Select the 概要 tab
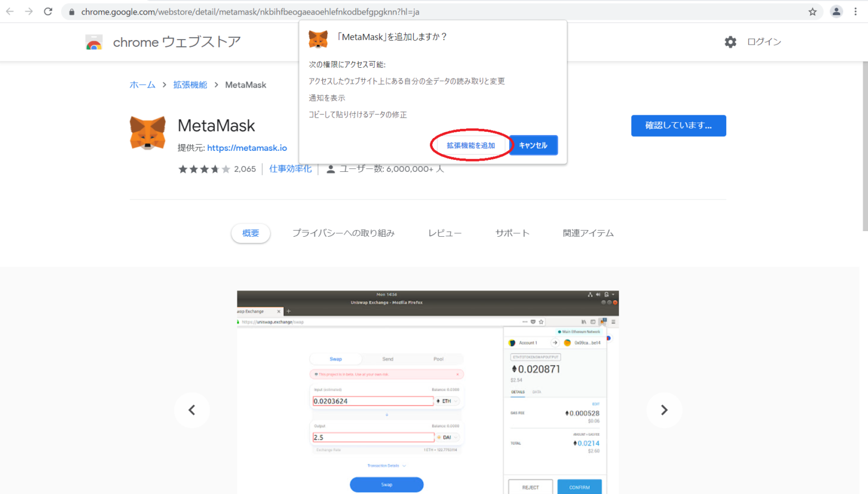This screenshot has width=868, height=494. point(250,233)
